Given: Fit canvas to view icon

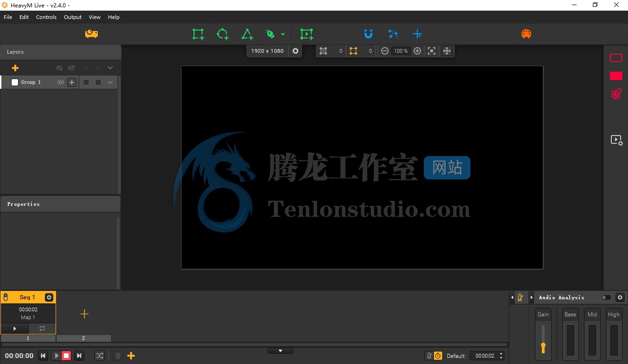Looking at the screenshot, I should click(x=432, y=51).
